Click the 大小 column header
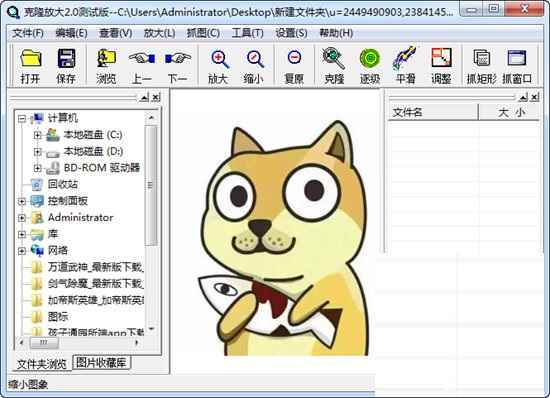Screen dimensions: 550x398 (x=509, y=113)
